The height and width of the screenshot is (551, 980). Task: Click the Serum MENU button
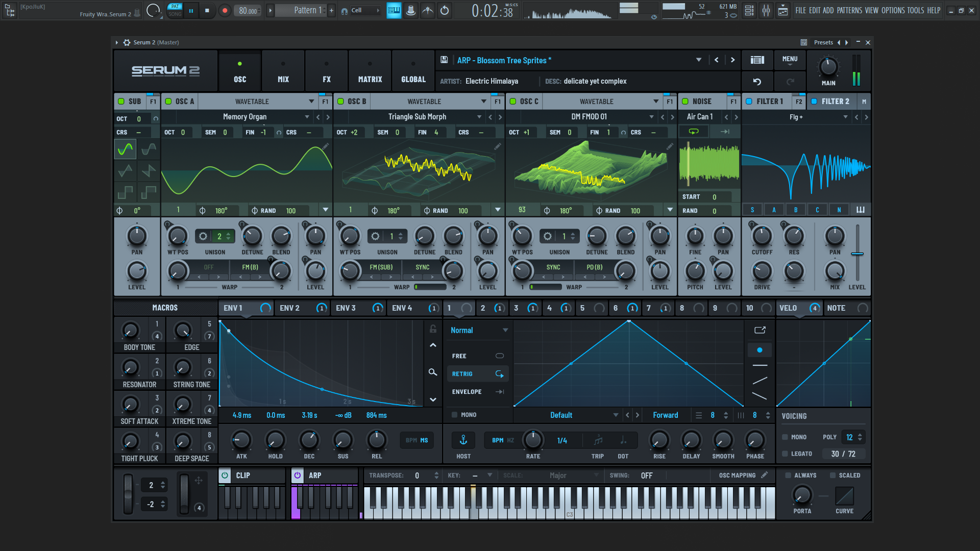(x=790, y=59)
